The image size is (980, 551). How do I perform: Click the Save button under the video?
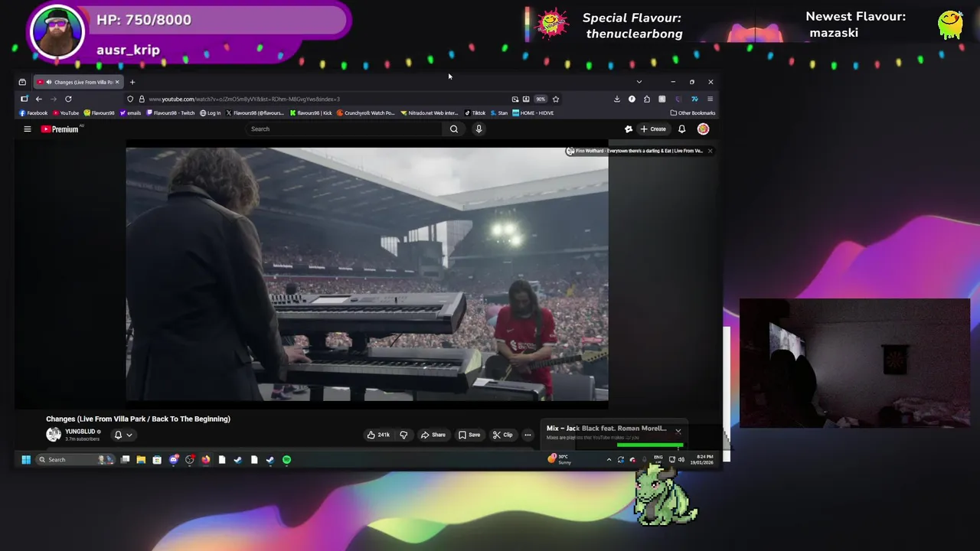469,435
